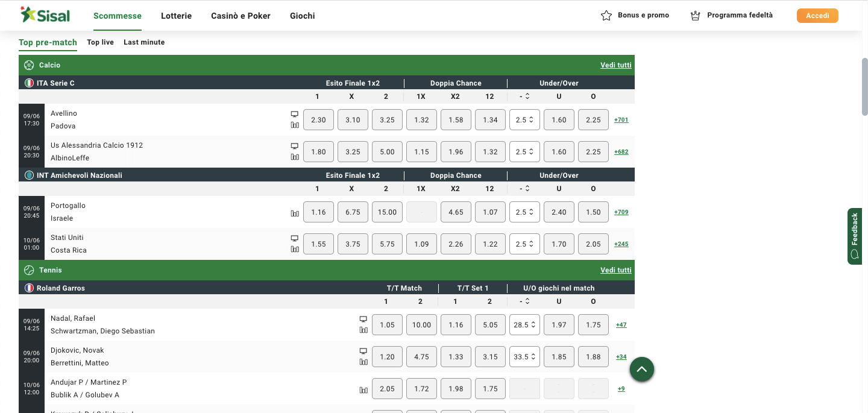Click Programma fedeltà crown icon

tap(696, 16)
